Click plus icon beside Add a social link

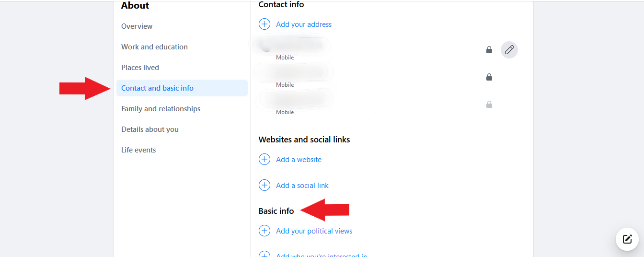tap(264, 185)
